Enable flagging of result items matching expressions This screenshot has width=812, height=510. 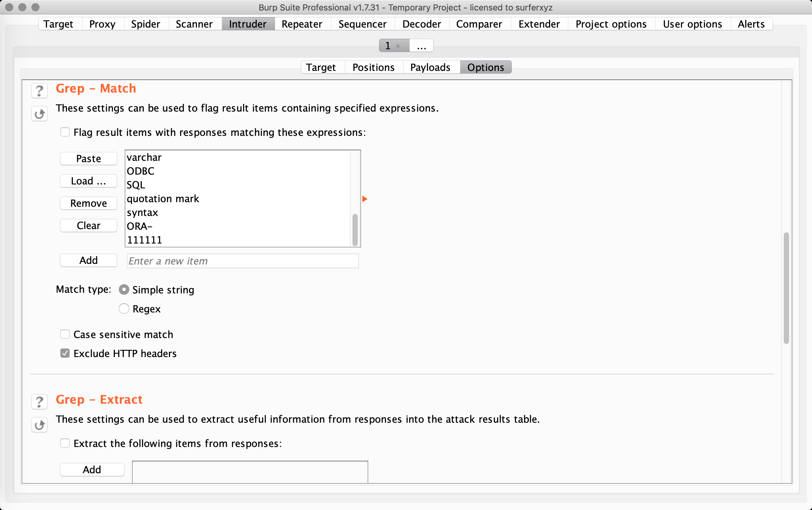(x=65, y=132)
